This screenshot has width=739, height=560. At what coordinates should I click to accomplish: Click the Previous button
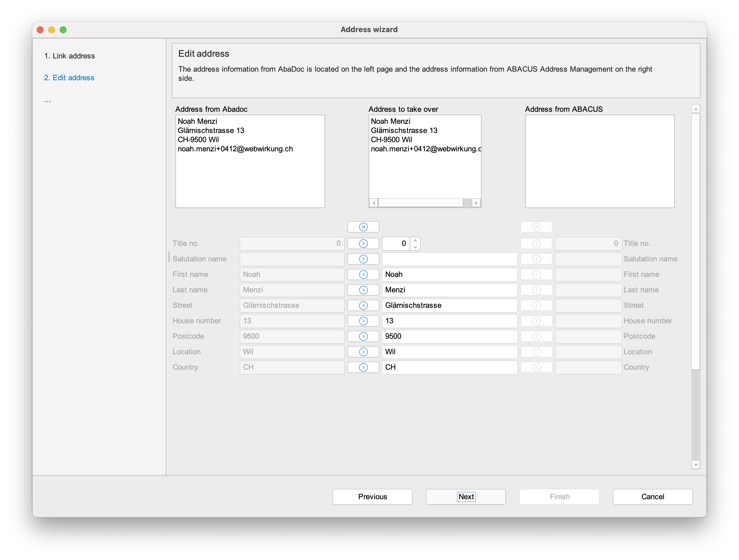[x=372, y=497]
